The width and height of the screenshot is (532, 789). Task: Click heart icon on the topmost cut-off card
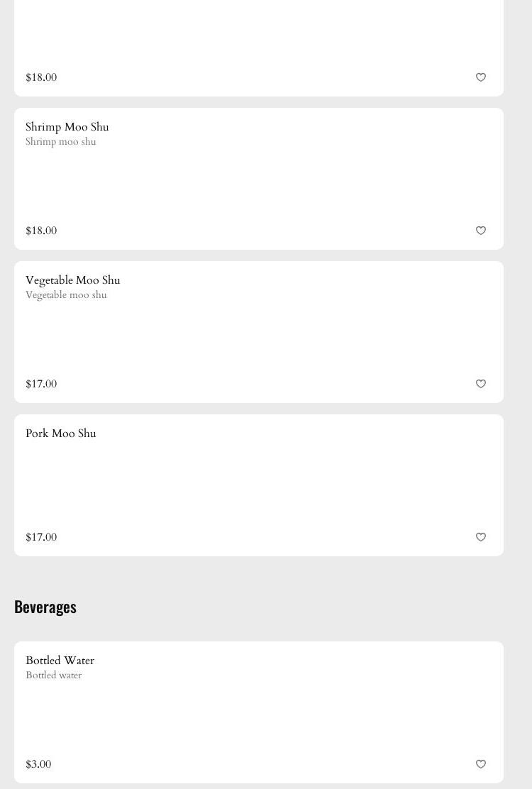pos(481,77)
